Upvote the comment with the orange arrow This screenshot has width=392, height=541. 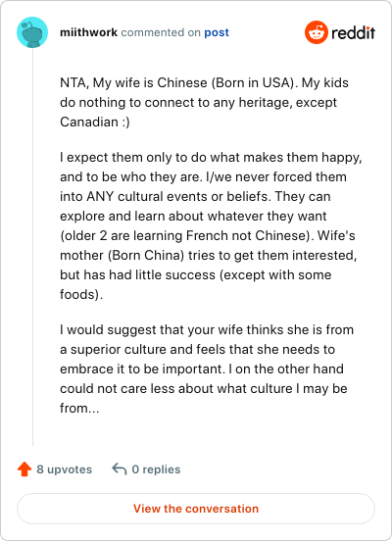(24, 468)
